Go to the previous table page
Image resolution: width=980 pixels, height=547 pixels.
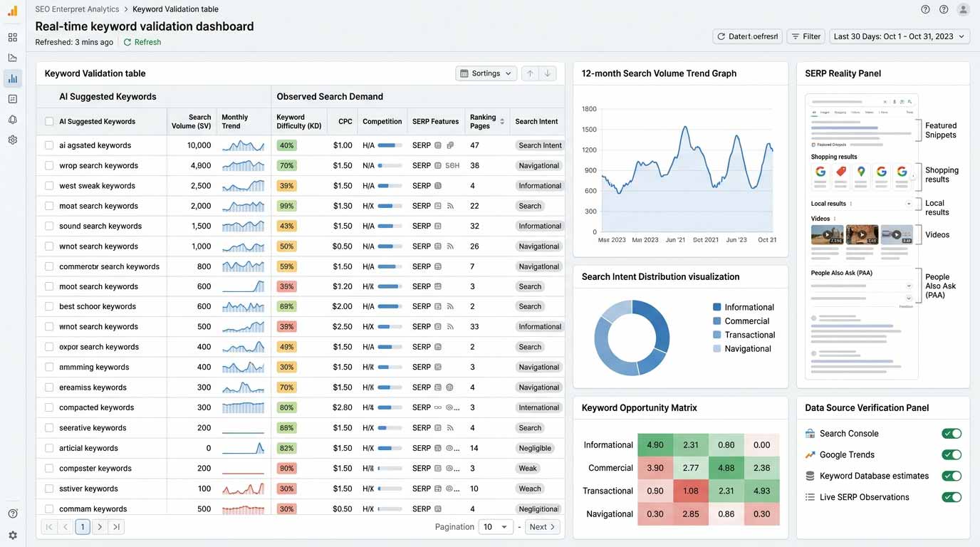[x=66, y=527]
